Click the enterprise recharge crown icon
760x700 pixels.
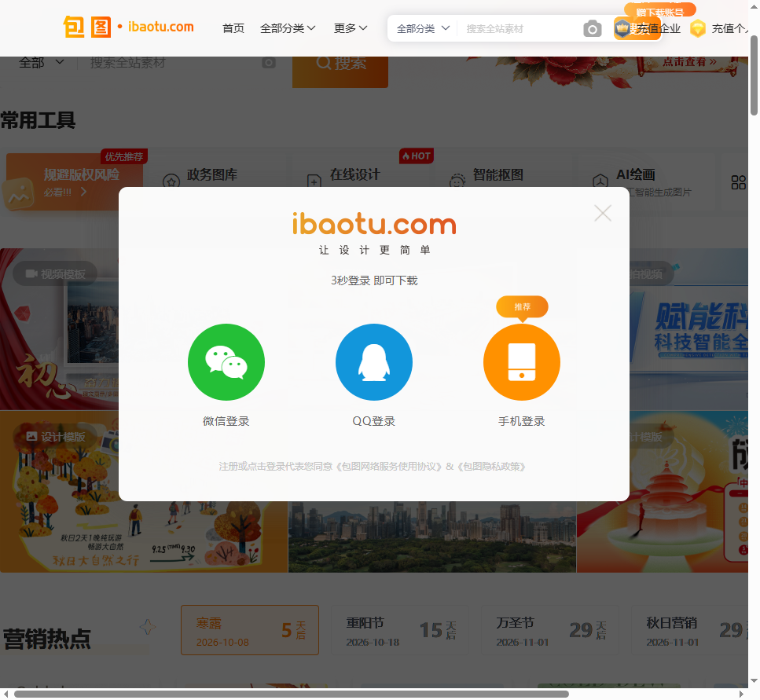click(622, 28)
